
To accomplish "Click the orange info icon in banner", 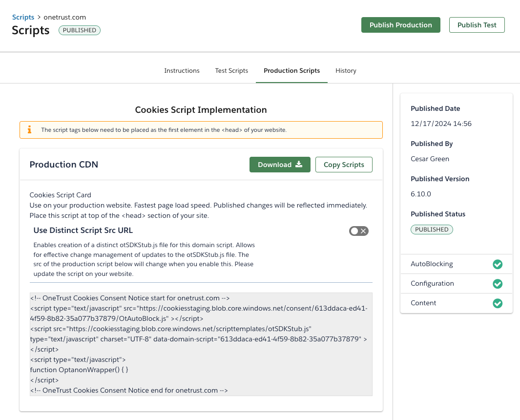I will [29, 130].
